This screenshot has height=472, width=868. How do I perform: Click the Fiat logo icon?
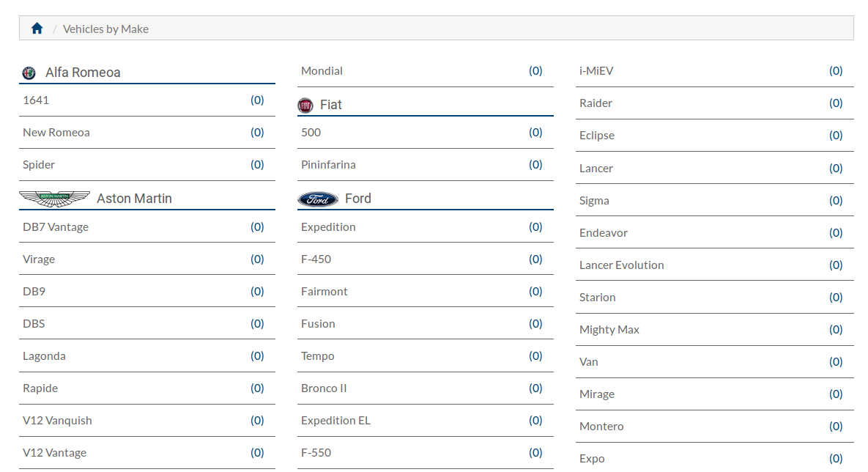pyautogui.click(x=305, y=106)
